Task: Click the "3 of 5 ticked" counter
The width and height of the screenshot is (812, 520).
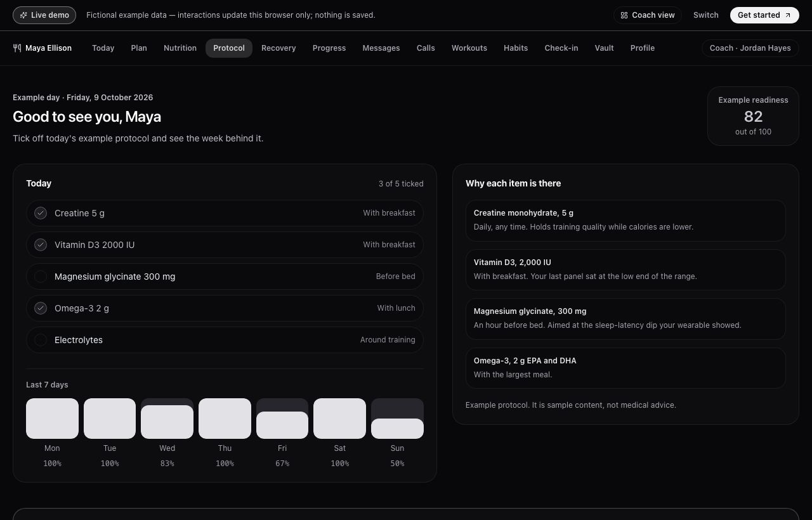Action: (x=401, y=184)
